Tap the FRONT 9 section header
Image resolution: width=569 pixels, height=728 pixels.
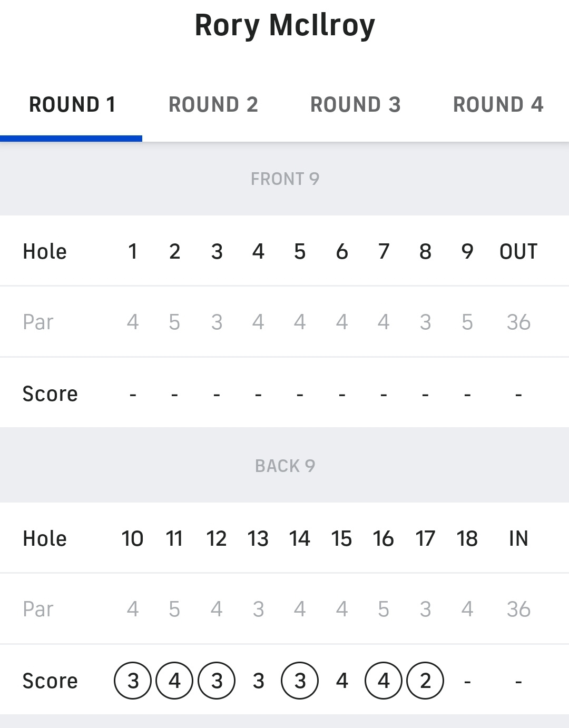284,179
